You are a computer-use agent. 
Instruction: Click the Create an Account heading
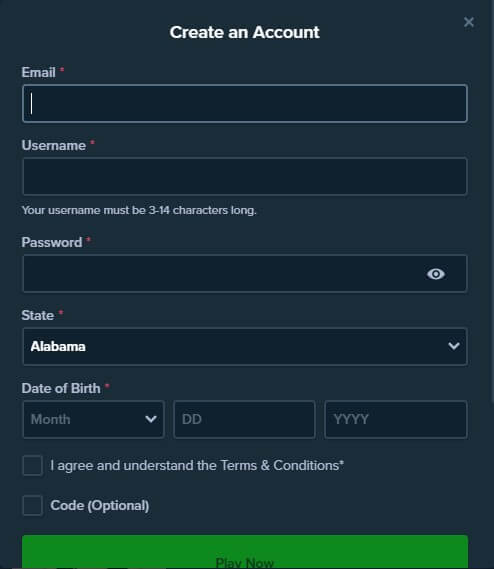tap(245, 32)
